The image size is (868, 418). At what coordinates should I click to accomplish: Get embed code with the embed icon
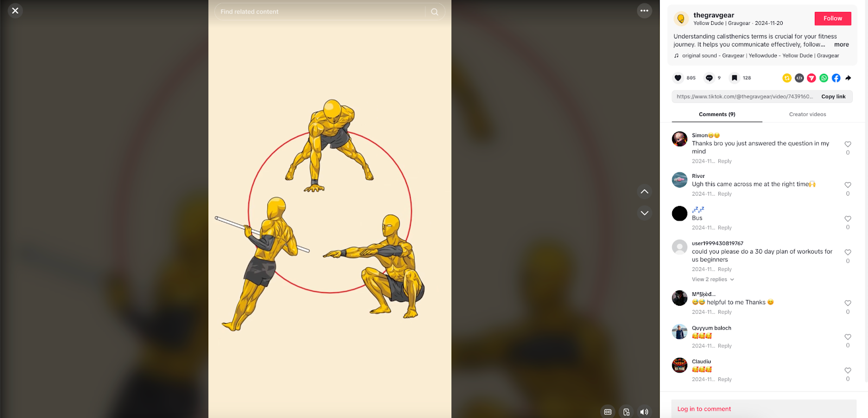click(x=799, y=78)
